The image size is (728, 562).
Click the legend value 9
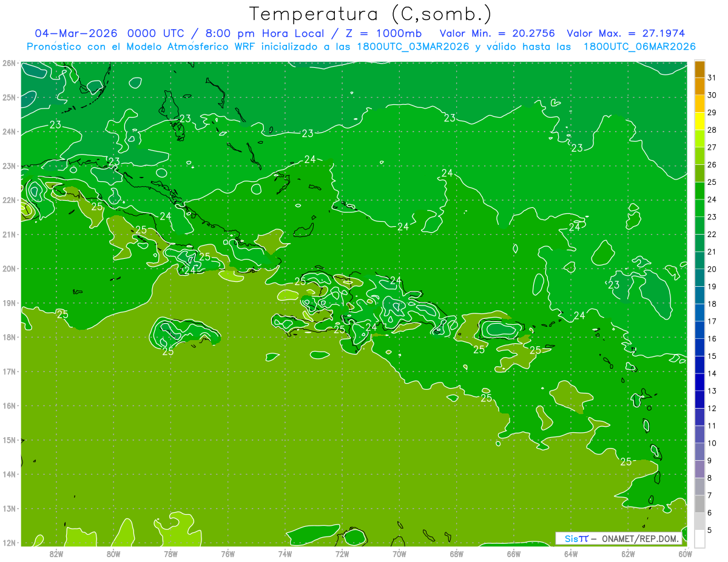pyautogui.click(x=709, y=461)
